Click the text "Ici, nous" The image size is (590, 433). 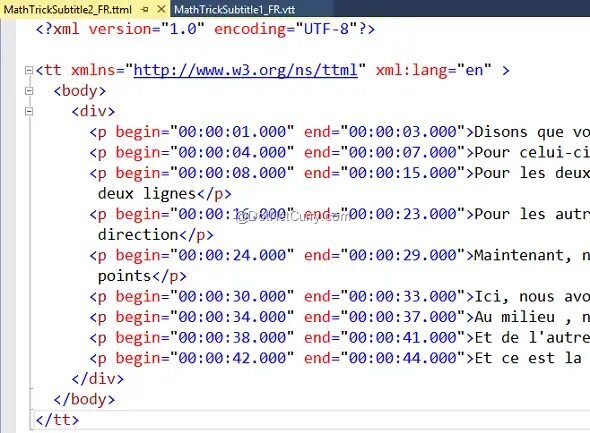514,296
